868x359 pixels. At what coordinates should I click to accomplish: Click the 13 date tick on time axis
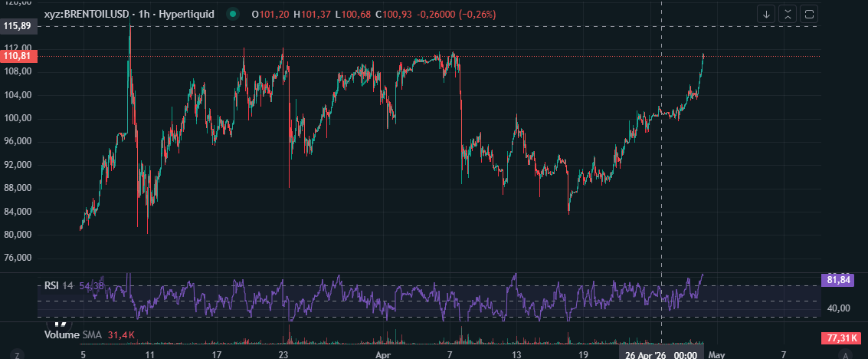tap(516, 354)
